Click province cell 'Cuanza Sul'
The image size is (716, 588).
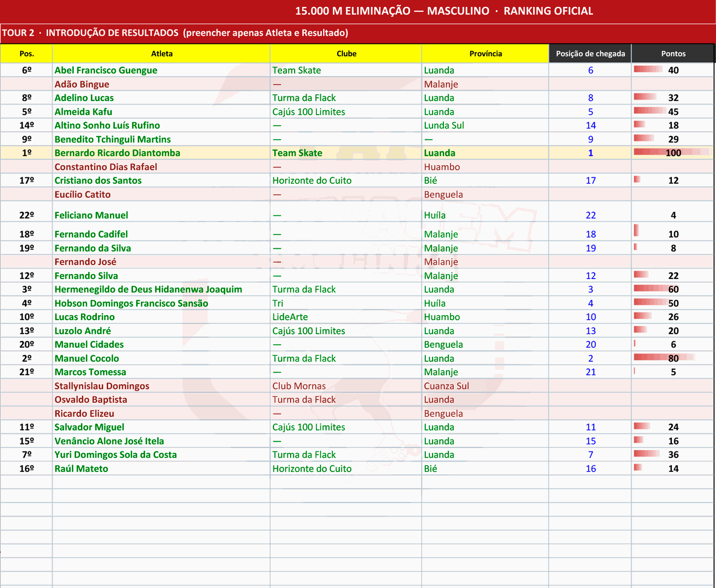pyautogui.click(x=485, y=385)
